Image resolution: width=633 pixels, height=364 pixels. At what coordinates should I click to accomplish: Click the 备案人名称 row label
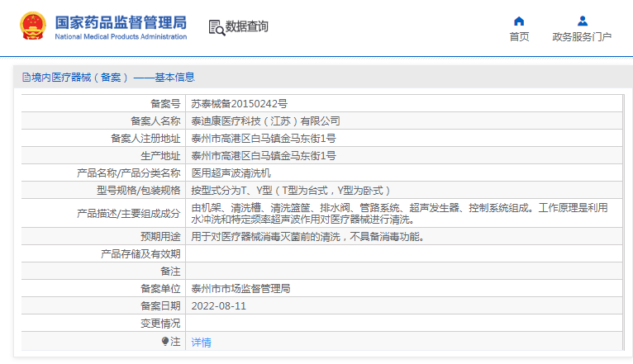[155, 121]
